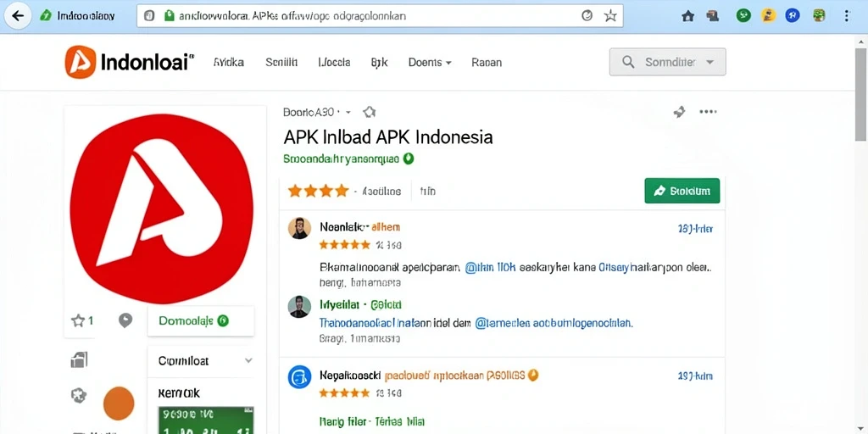Click the timestamp on Neanlalk review
868x434 pixels.
click(x=695, y=228)
